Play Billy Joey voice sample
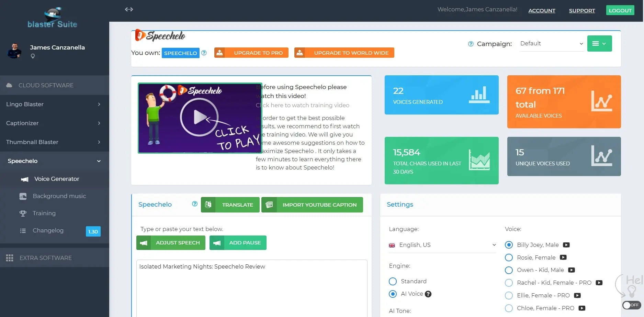644x317 pixels. pyautogui.click(x=566, y=245)
